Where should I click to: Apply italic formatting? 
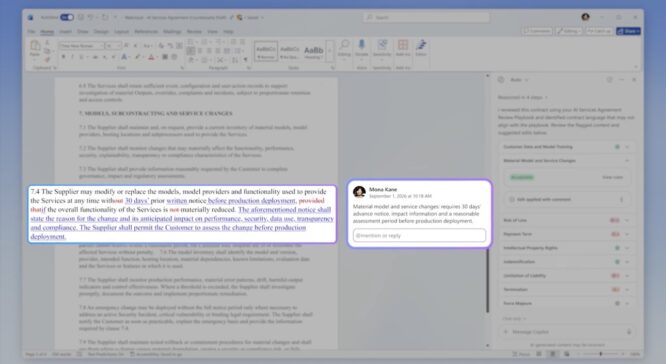tap(72, 57)
